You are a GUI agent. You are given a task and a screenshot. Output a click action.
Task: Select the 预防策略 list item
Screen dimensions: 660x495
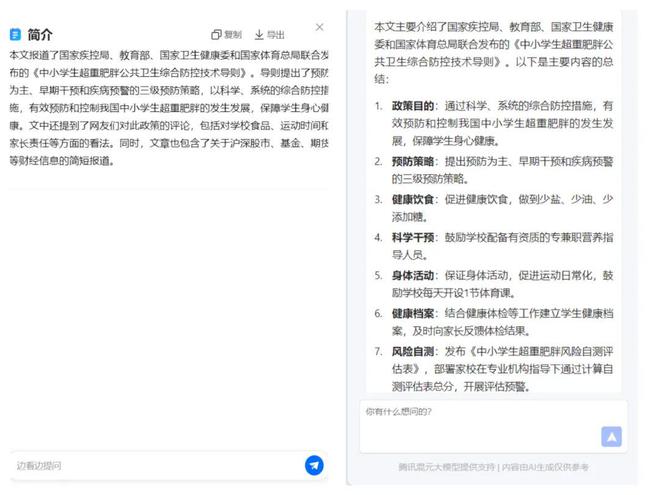494,170
